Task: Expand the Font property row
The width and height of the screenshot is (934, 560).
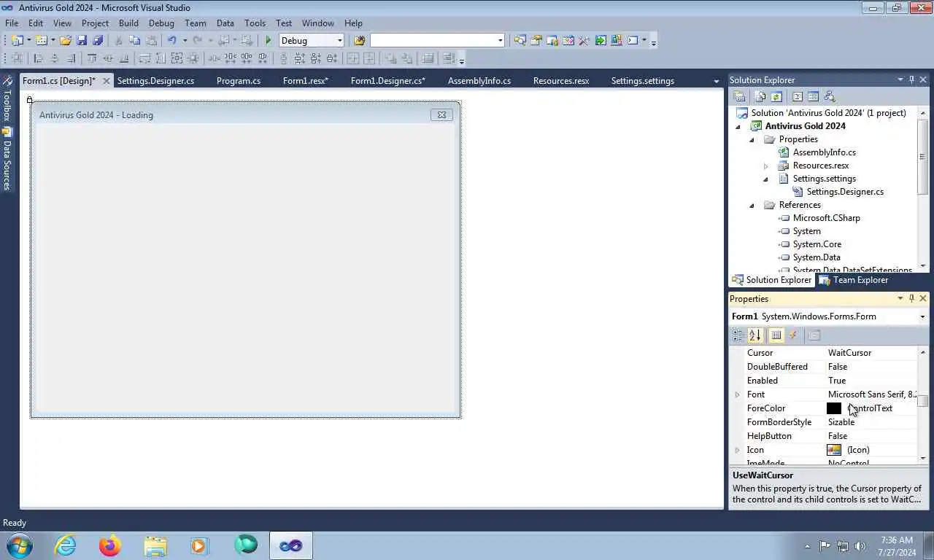Action: tap(737, 394)
